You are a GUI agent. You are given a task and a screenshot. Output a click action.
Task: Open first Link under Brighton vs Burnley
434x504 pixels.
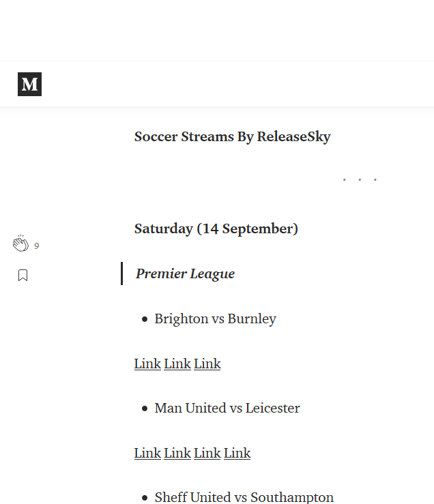point(147,364)
